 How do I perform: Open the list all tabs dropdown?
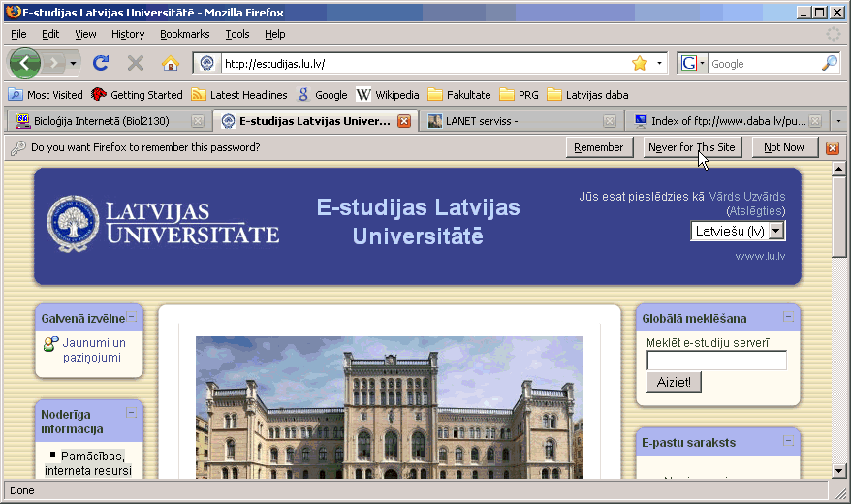(x=839, y=121)
